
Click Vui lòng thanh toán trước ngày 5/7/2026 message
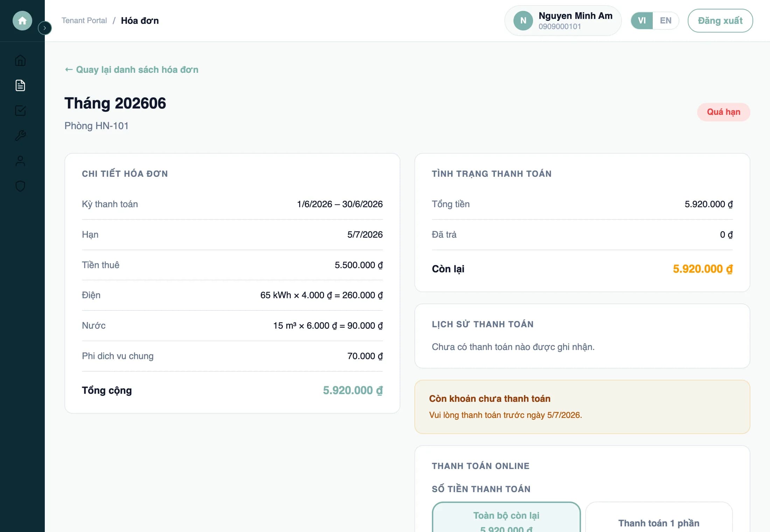click(505, 415)
